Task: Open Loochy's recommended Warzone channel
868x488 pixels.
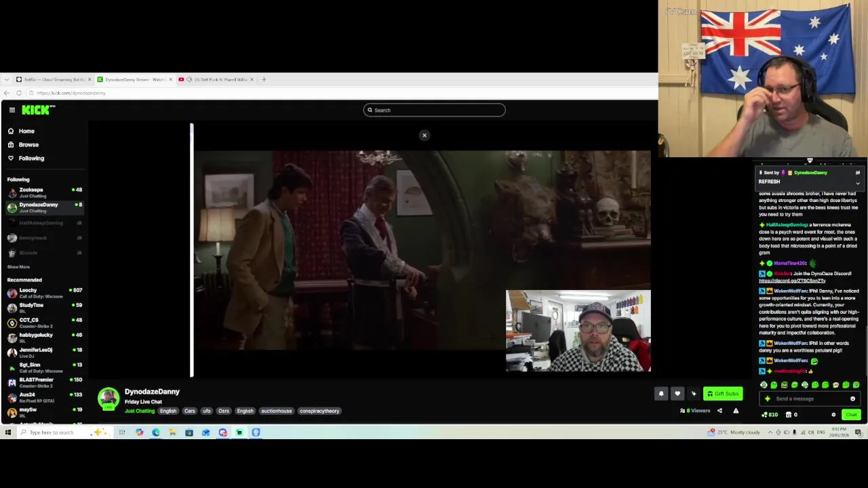Action: coord(44,293)
